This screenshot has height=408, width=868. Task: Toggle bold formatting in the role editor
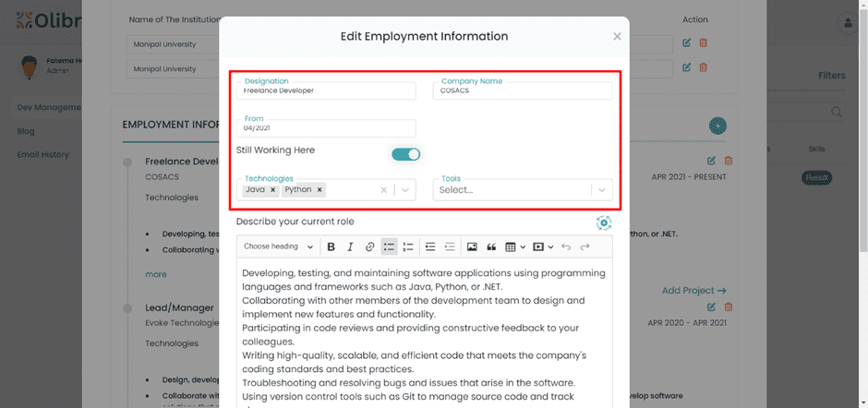tap(332, 246)
